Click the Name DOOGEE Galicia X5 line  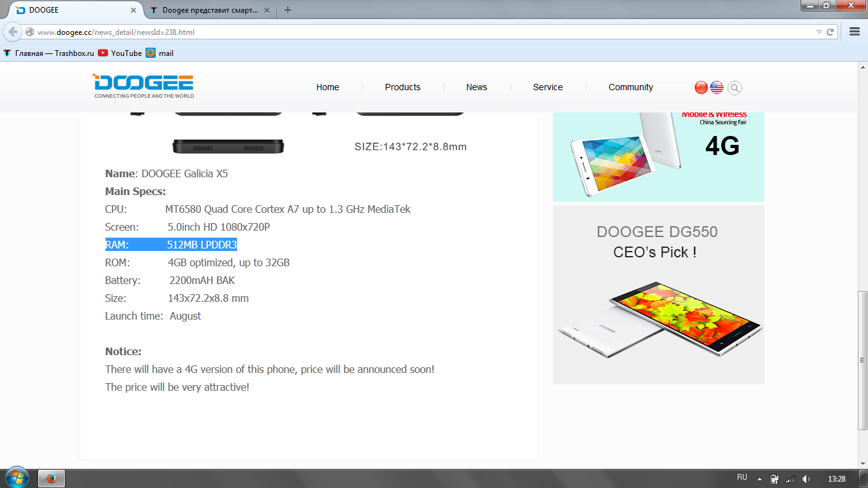point(166,173)
